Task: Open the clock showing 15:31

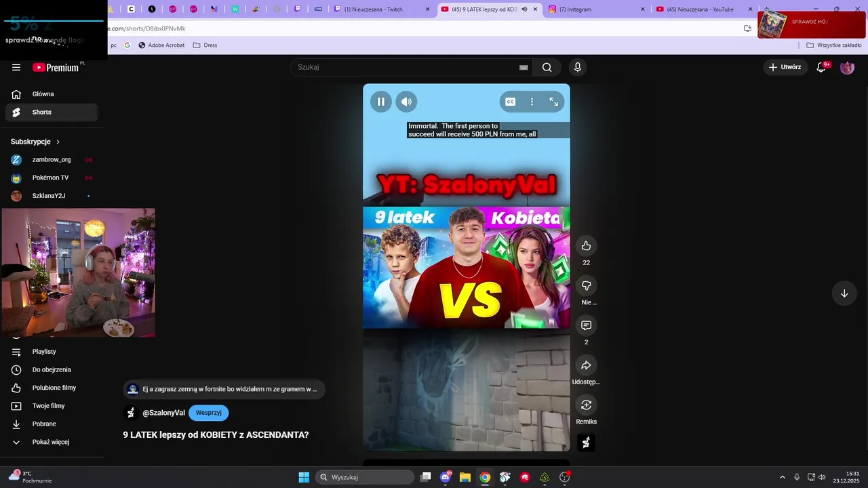Action: click(x=847, y=477)
